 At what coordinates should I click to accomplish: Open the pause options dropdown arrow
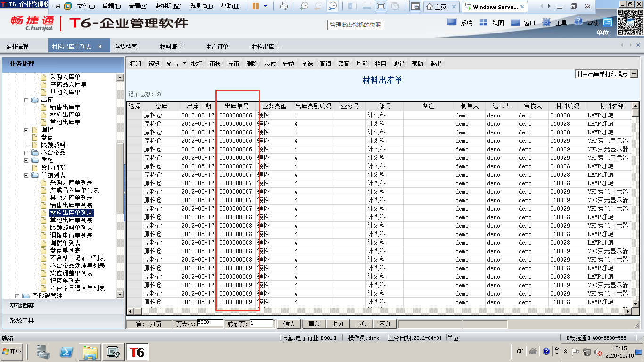click(x=265, y=7)
